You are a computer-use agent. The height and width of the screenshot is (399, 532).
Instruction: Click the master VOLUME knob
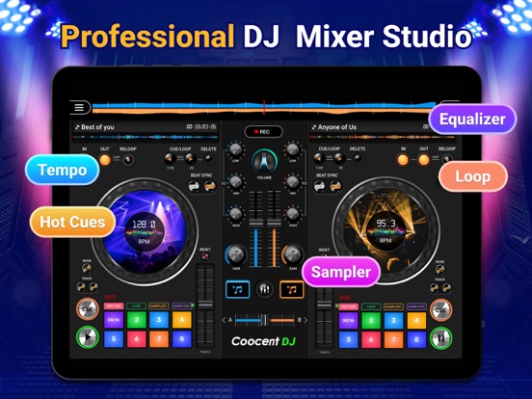coord(264,161)
